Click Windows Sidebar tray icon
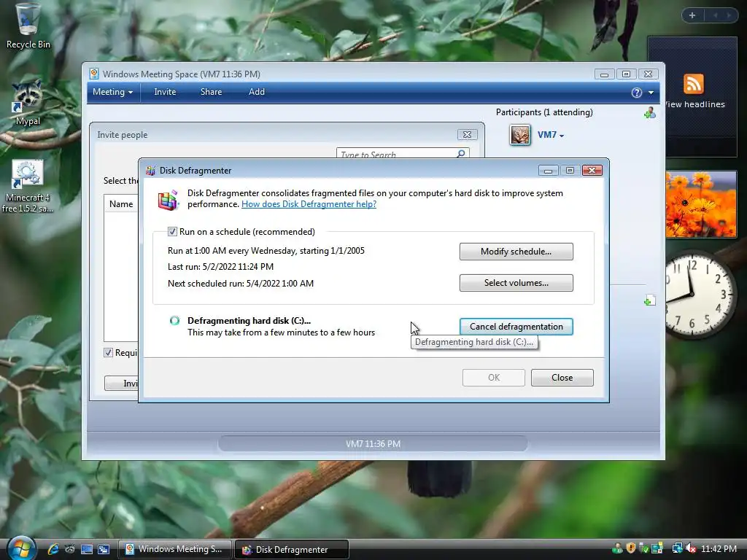The width and height of the screenshot is (747, 560). coord(657,548)
